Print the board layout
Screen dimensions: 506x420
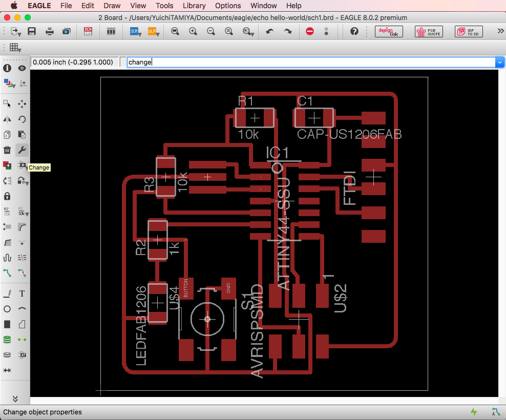pos(49,31)
